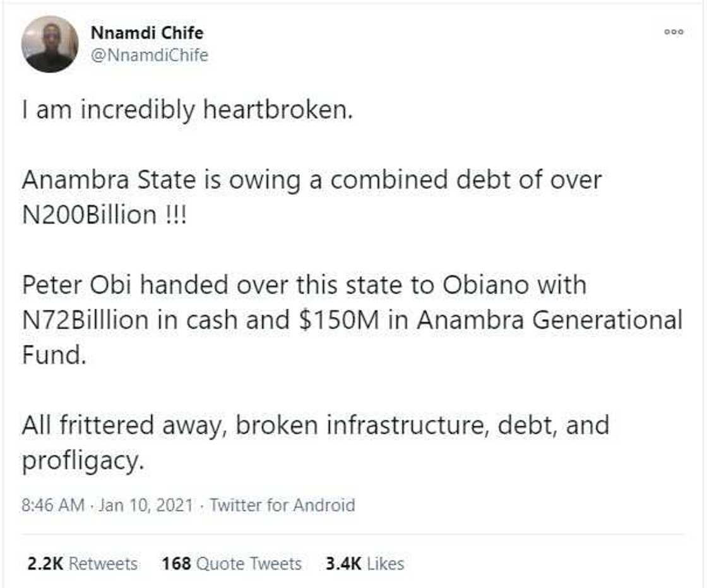Open the Nnamdi Chife display name link
707x588 pixels.
point(147,32)
